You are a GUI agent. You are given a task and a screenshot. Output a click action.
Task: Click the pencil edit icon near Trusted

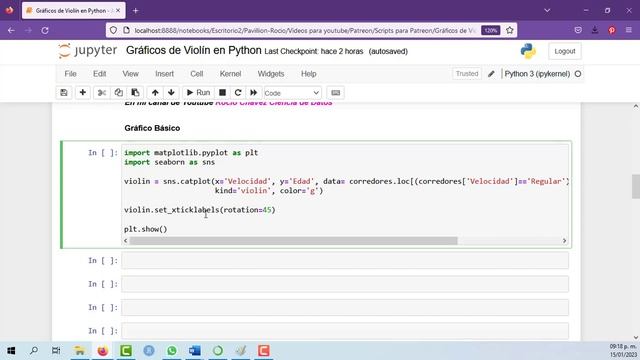(x=491, y=74)
